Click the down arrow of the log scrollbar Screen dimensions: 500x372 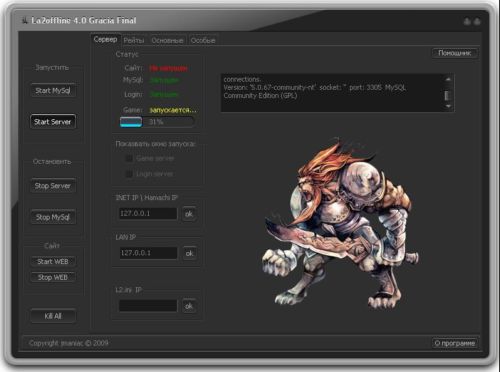tap(448, 106)
